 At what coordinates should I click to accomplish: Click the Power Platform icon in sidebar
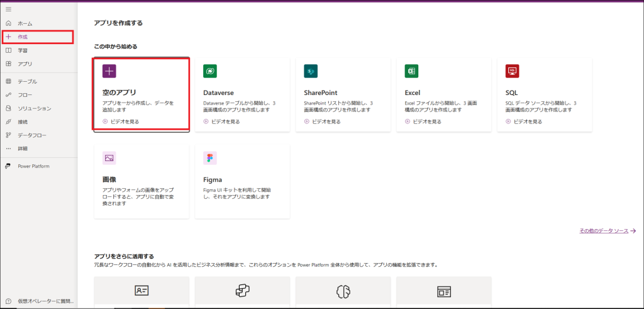tap(8, 166)
